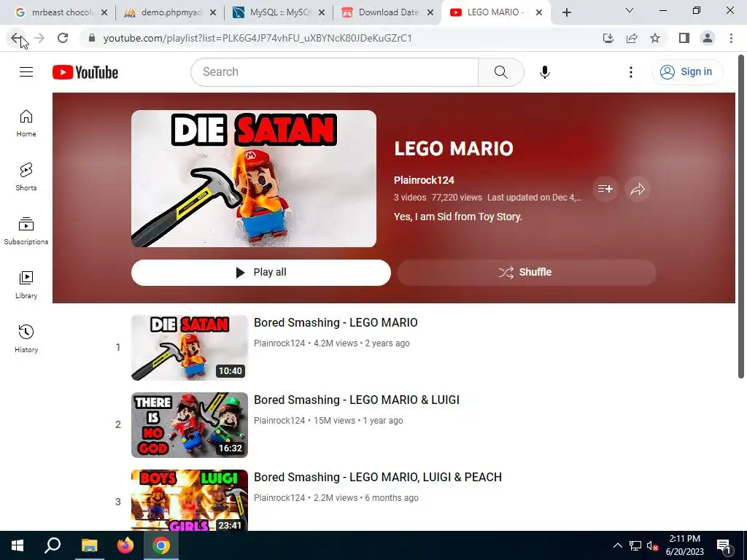This screenshot has width=747, height=560.
Task: Close the mrbeast chocolate tab
Action: tap(104, 12)
